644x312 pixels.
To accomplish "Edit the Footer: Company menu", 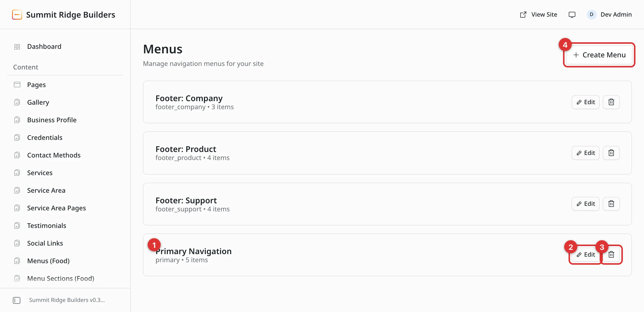I will click(x=585, y=102).
